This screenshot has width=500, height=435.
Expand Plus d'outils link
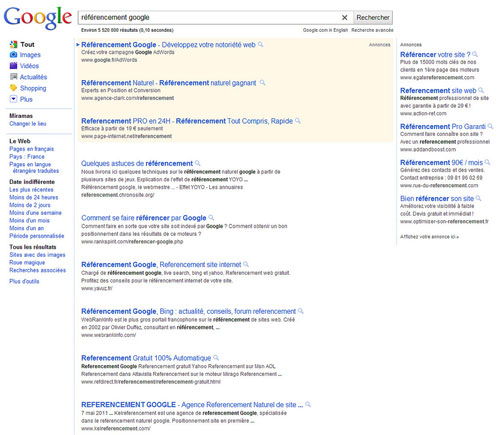pos(24,281)
